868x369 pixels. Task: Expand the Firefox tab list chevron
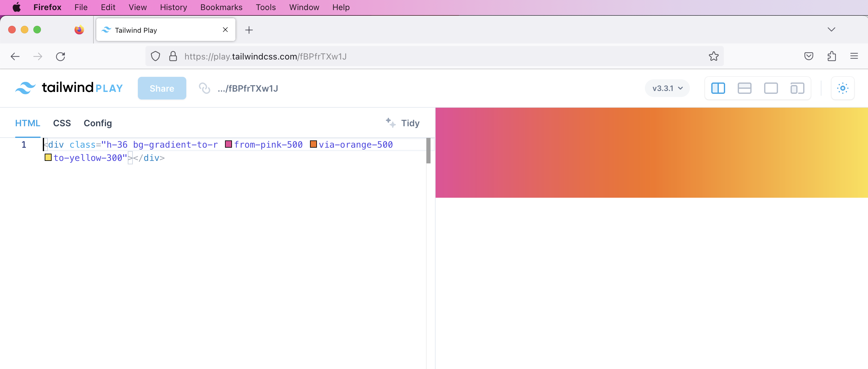click(x=831, y=29)
